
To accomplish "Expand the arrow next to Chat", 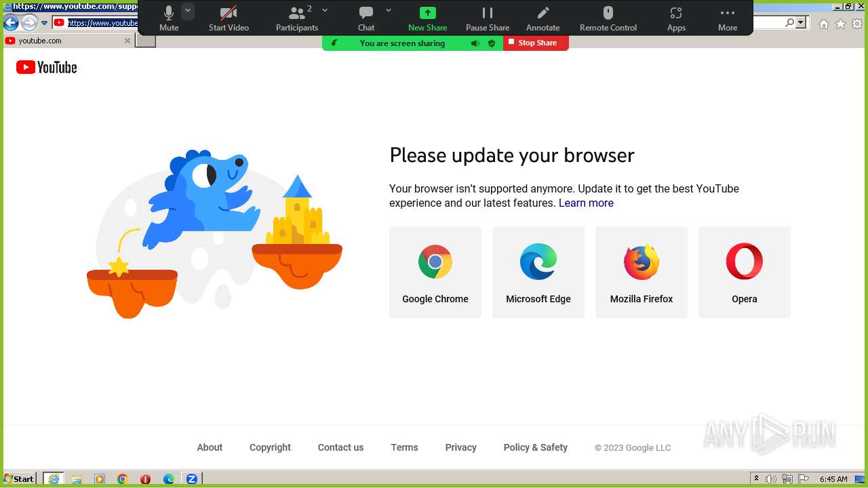I will [389, 10].
